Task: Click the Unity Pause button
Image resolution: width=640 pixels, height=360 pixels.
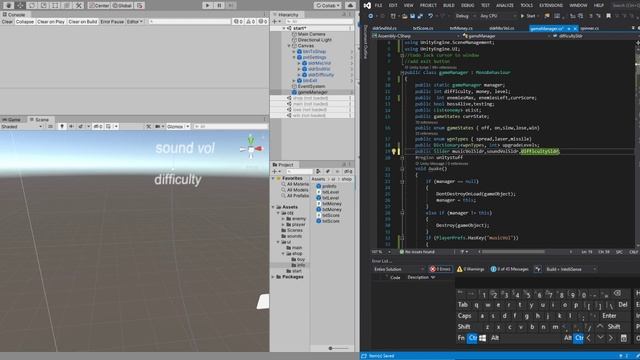Action: tap(219, 5)
